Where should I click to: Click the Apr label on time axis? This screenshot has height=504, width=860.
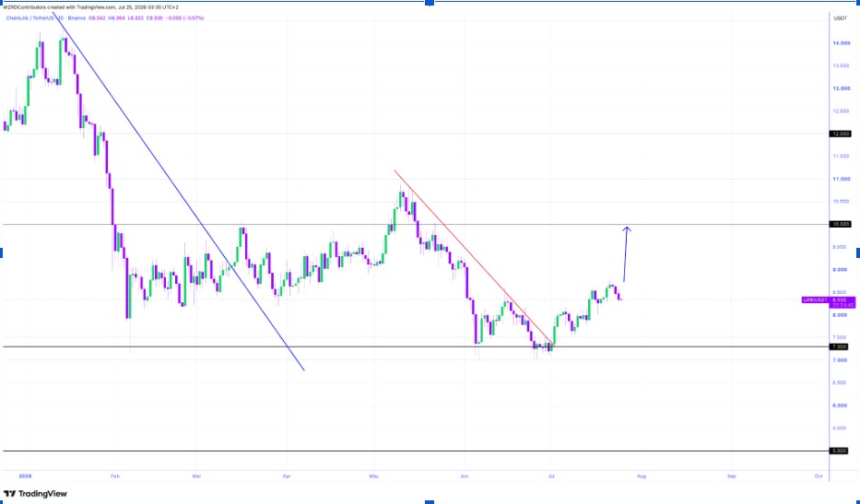(287, 476)
